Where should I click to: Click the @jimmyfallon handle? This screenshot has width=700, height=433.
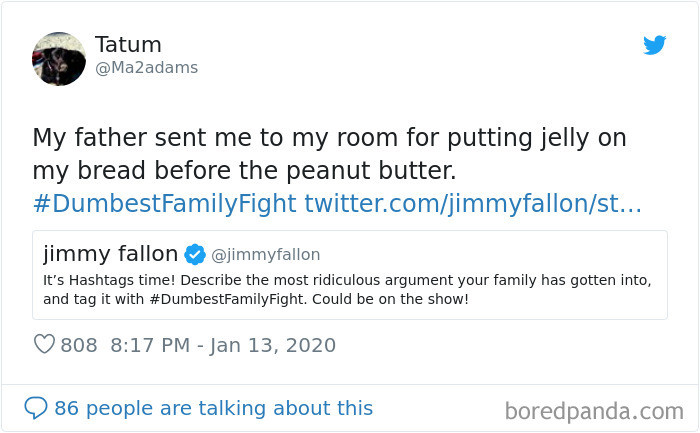pos(266,255)
